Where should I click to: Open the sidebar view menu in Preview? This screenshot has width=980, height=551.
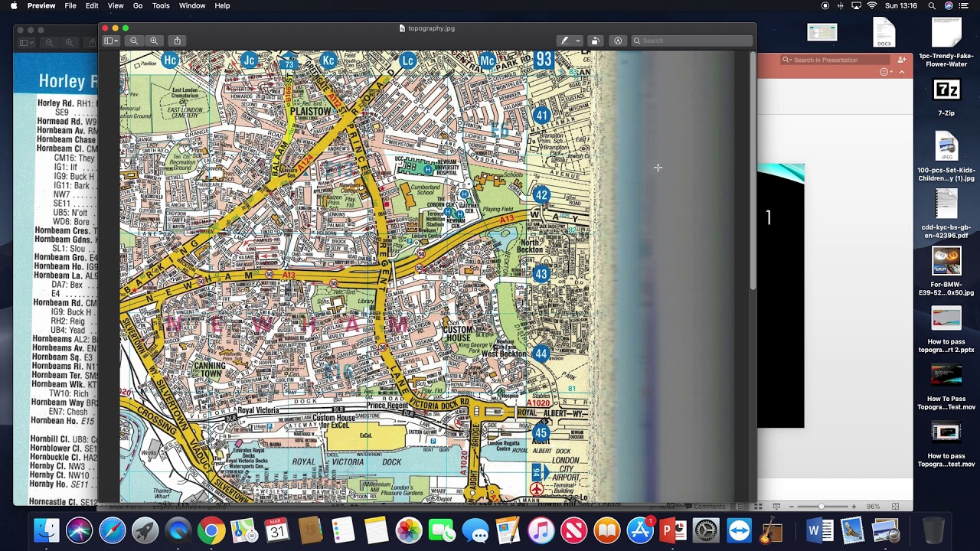111,41
